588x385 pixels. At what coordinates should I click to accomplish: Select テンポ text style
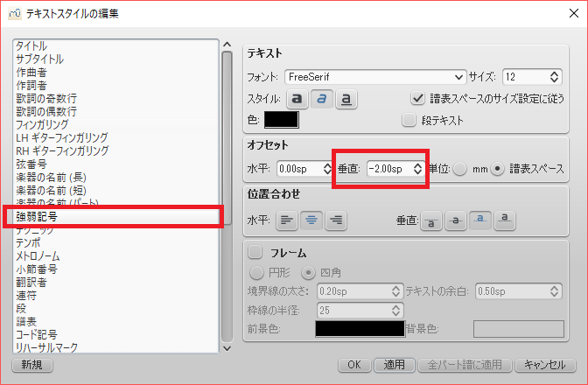(x=115, y=243)
